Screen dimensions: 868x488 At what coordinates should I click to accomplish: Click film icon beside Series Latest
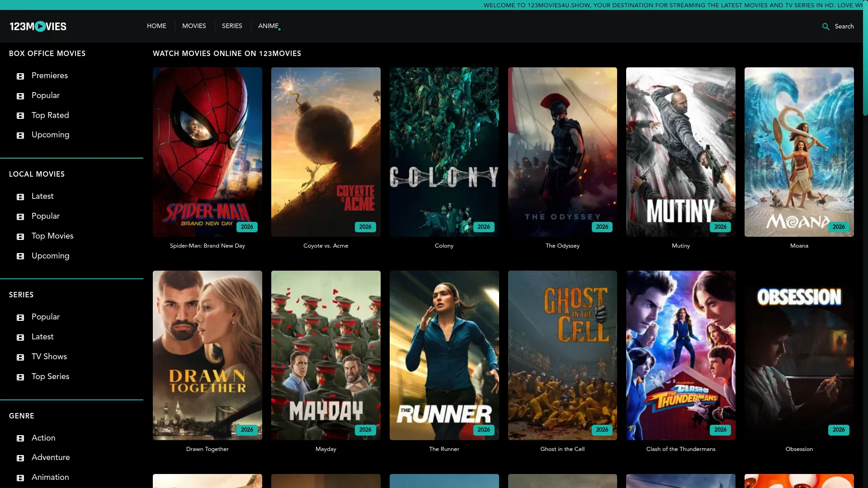20,338
